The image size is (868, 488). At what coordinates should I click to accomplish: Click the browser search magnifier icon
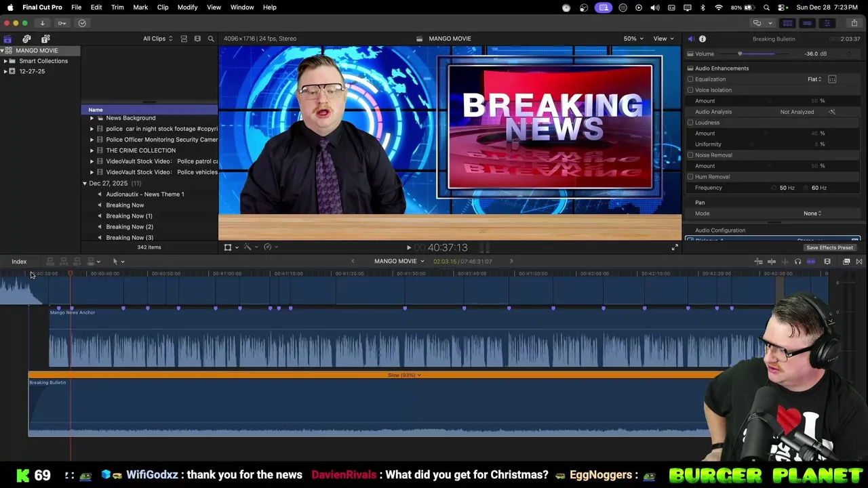[x=211, y=39]
